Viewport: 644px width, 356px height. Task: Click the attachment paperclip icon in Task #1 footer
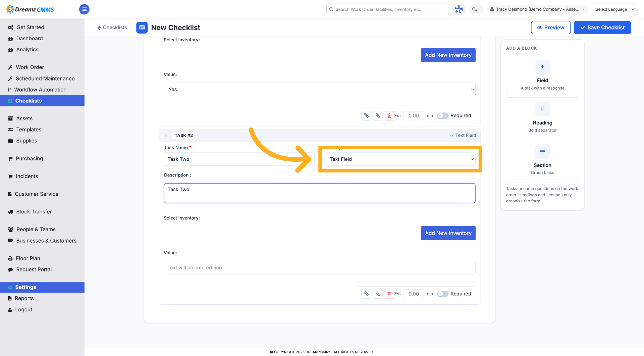(378, 116)
